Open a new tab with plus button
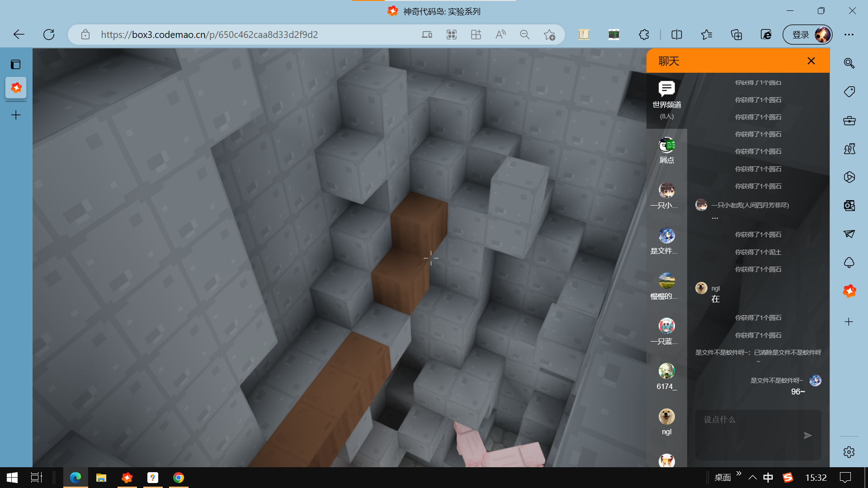 [x=16, y=115]
